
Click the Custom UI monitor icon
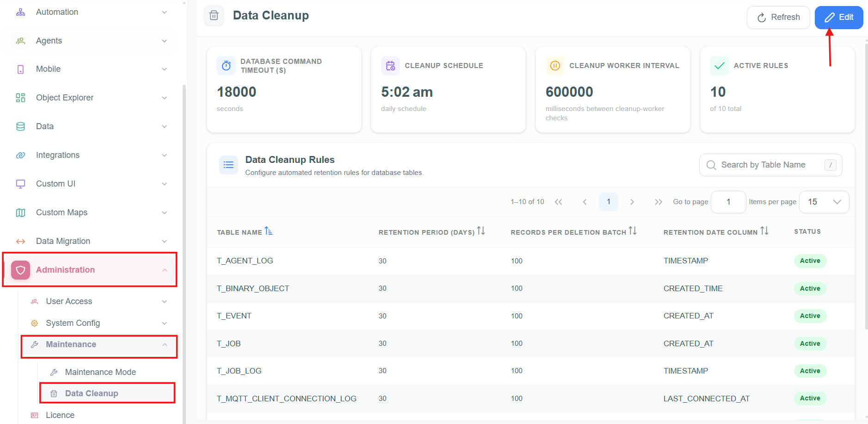pyautogui.click(x=20, y=184)
